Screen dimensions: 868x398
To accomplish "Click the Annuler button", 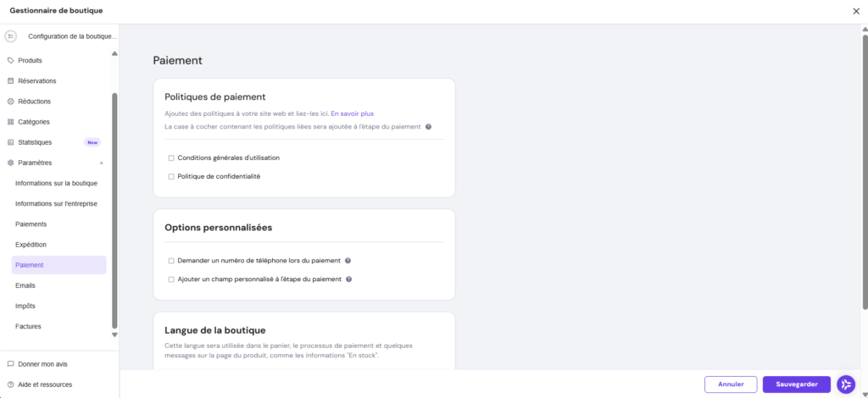I will [730, 384].
